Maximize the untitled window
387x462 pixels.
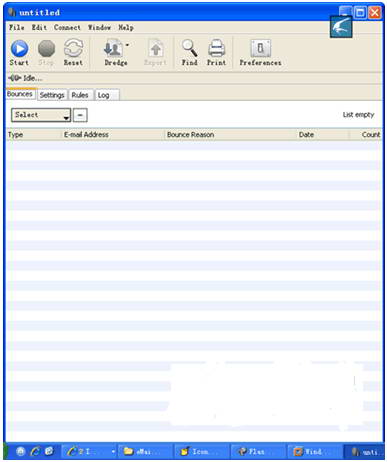pyautogui.click(x=360, y=13)
